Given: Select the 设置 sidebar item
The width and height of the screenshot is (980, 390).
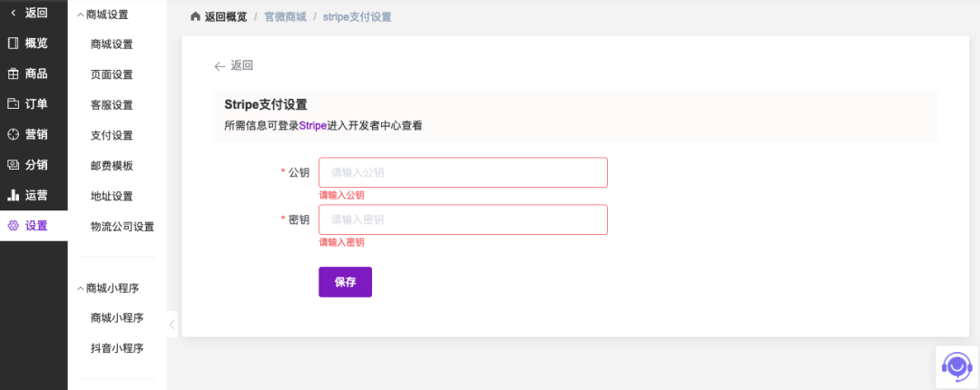Looking at the screenshot, I should coord(34,226).
